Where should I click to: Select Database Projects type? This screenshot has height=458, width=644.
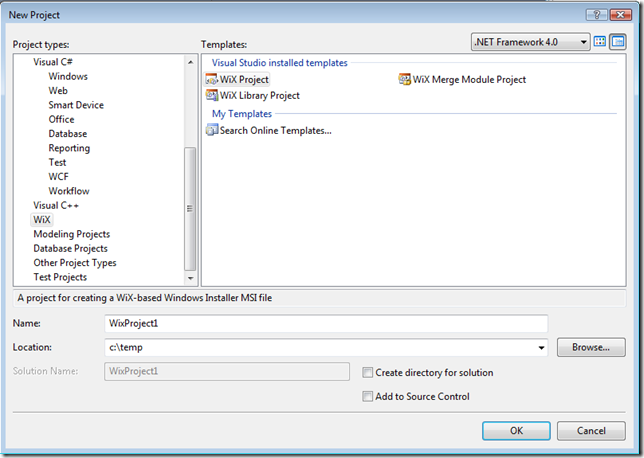(x=70, y=249)
